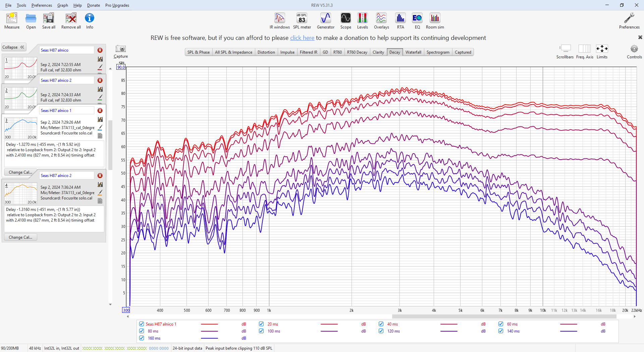Toggle graph Scrollbars
The image size is (644, 352).
point(565,52)
